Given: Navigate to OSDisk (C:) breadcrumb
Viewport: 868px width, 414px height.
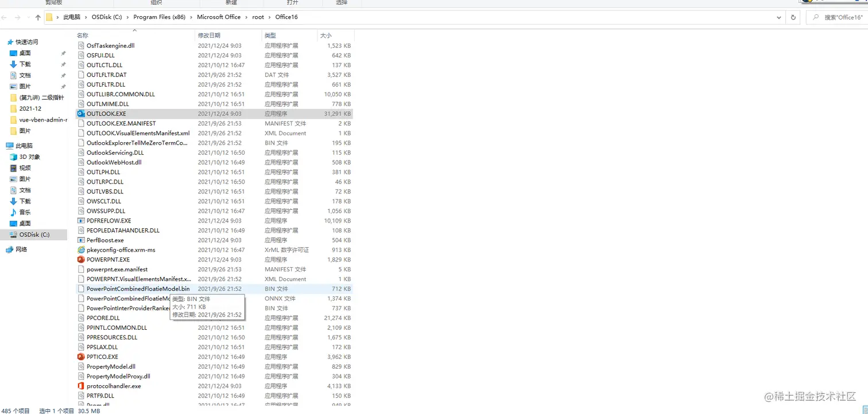Looking at the screenshot, I should [x=107, y=17].
